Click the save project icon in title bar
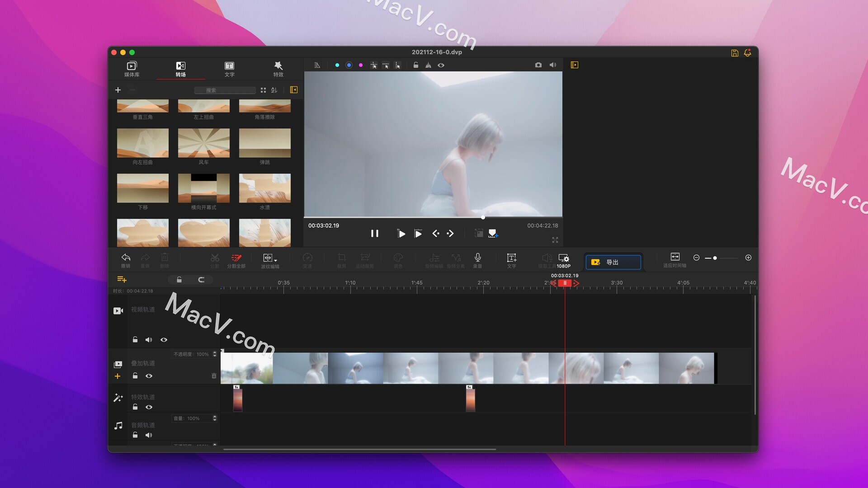The height and width of the screenshot is (488, 868). click(x=735, y=53)
